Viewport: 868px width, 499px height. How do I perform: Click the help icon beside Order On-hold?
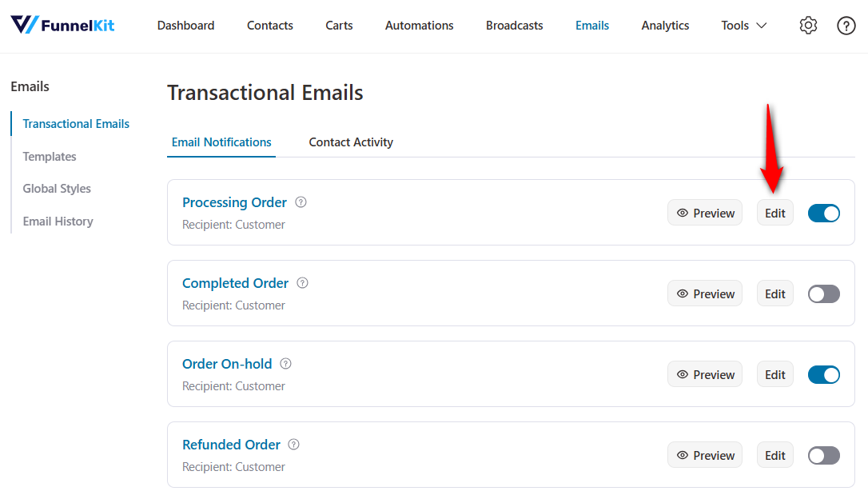click(x=285, y=364)
